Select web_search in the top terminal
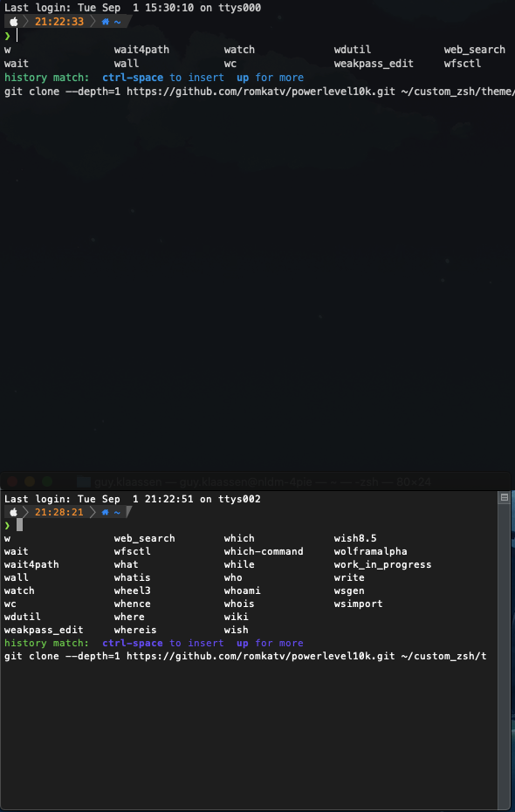515x812 pixels. click(475, 50)
